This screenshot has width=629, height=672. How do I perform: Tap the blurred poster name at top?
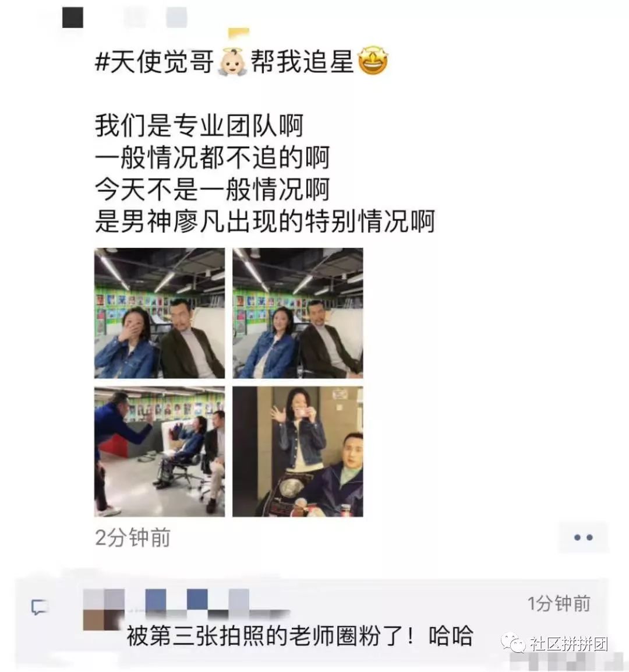pos(156,17)
